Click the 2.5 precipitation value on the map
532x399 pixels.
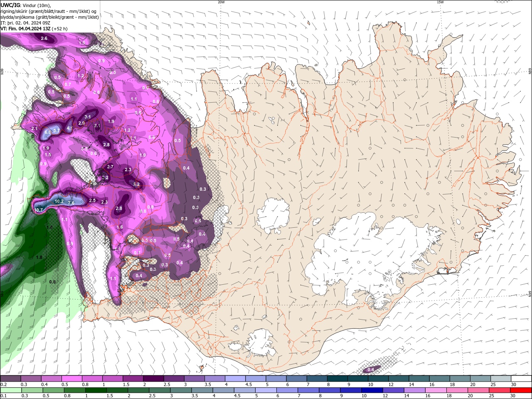92,200
